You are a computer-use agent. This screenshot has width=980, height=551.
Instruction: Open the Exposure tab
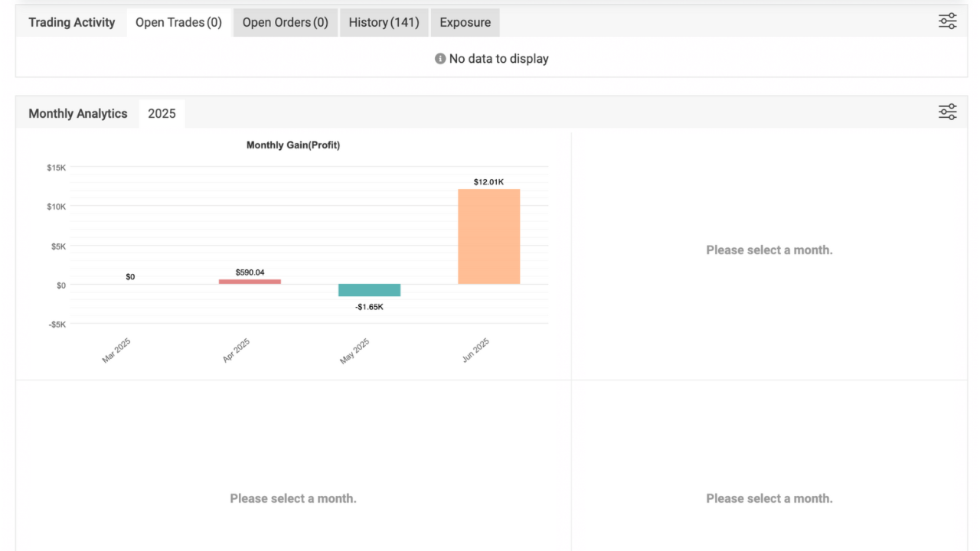point(465,22)
